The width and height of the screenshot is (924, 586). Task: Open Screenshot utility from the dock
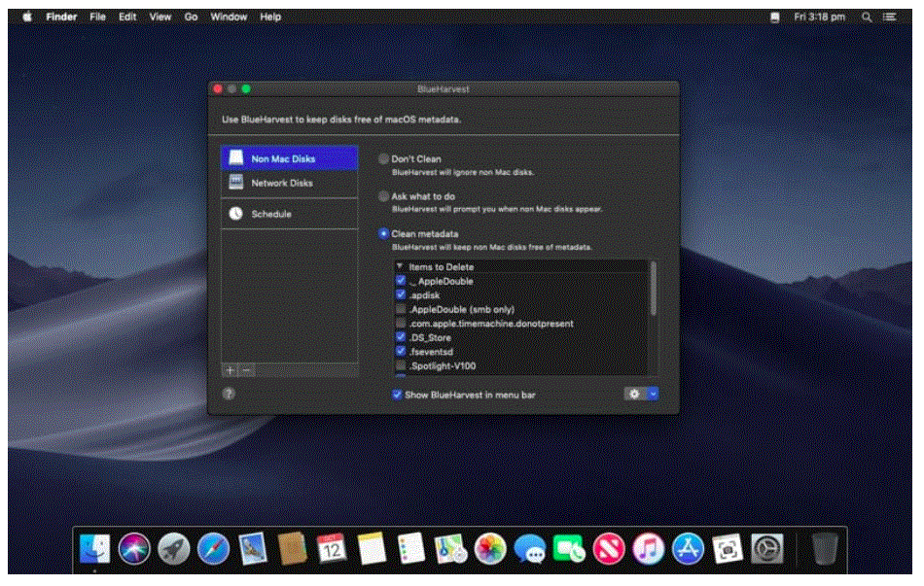click(x=728, y=549)
